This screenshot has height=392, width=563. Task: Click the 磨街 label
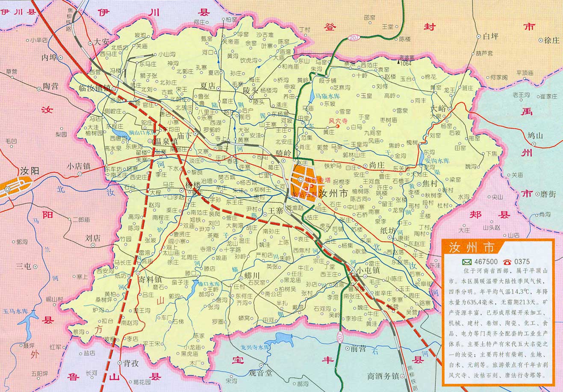coord(548,194)
